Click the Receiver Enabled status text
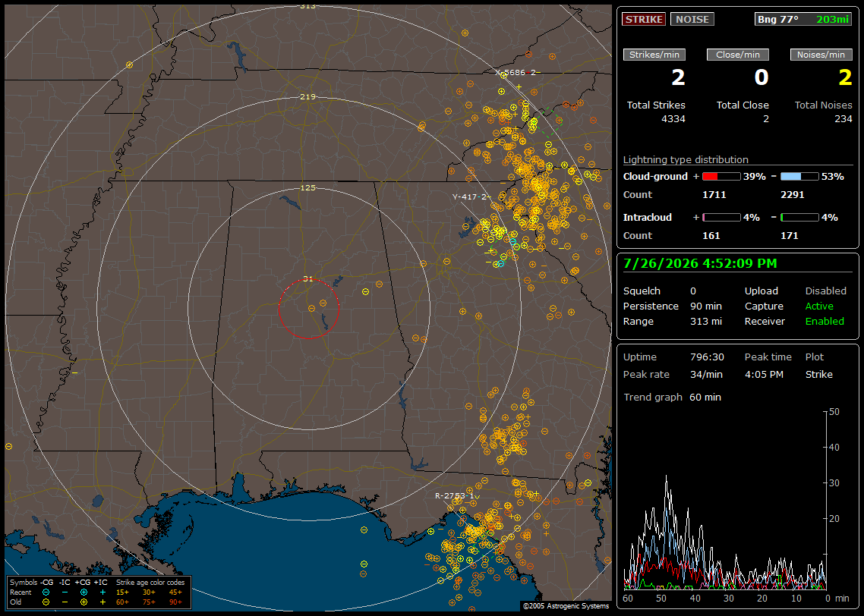864x616 pixels. point(825,322)
